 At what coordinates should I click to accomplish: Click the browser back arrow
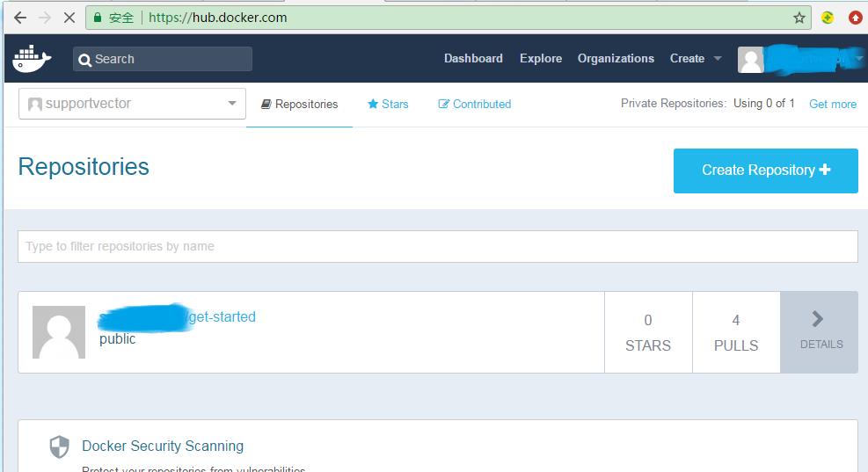pos(20,18)
